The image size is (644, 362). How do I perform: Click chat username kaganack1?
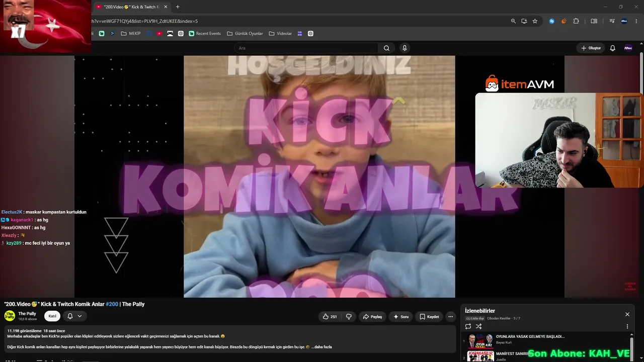coord(22,220)
